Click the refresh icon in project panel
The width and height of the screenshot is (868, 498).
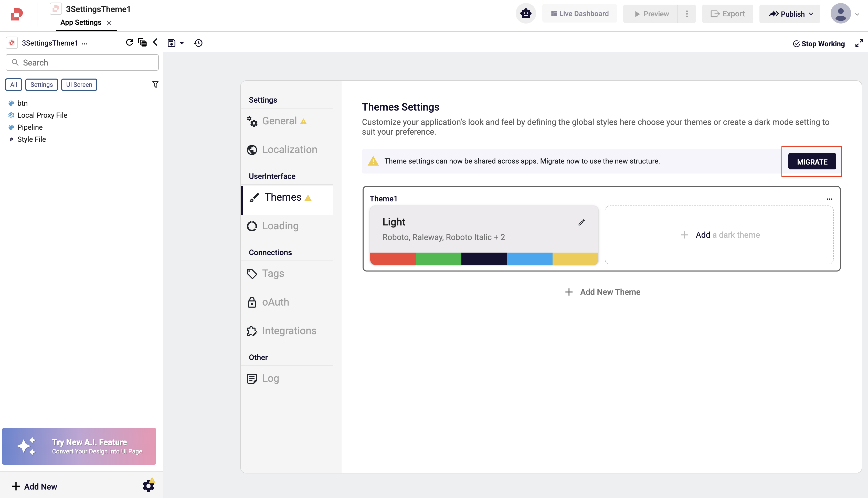click(x=129, y=42)
